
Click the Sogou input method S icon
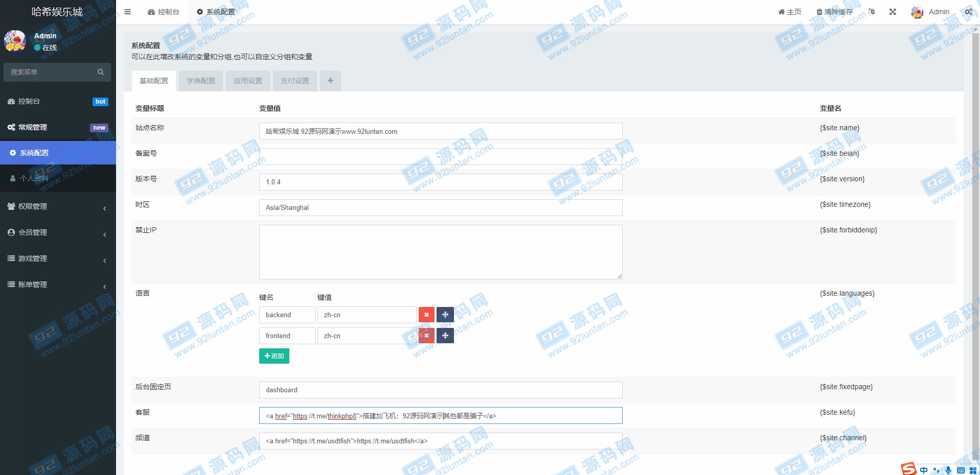pos(908,468)
